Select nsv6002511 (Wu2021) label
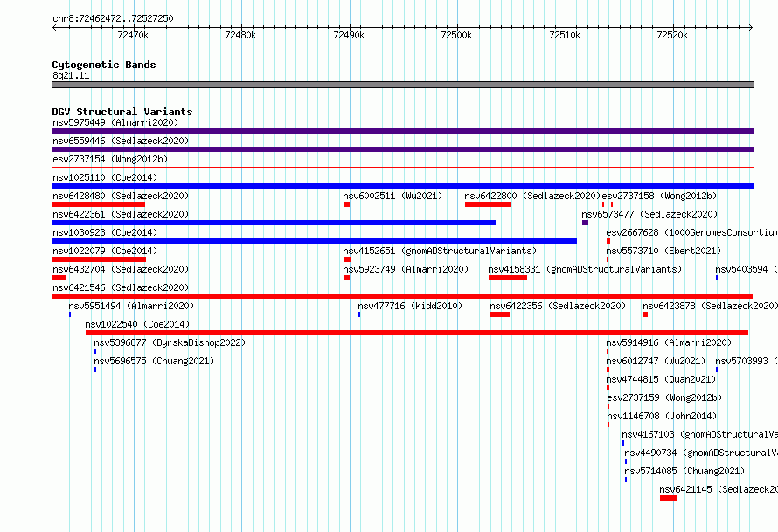778x532 pixels. (392, 196)
